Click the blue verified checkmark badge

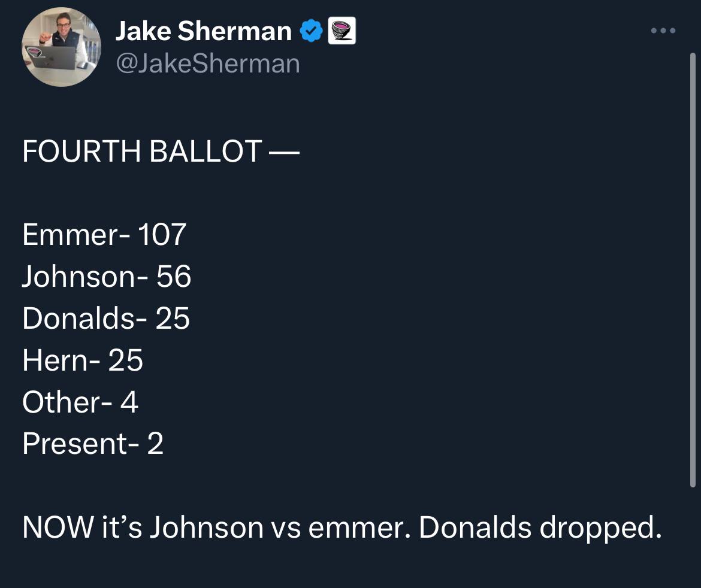pos(311,31)
